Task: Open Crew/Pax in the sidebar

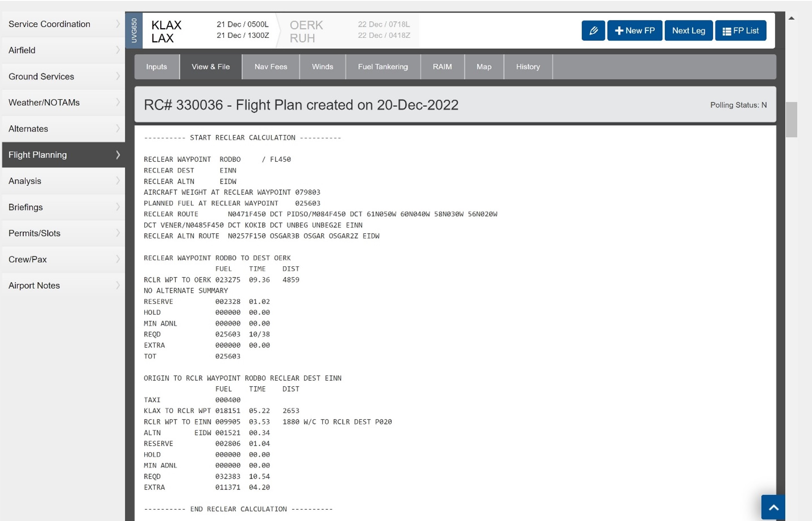Action: tap(63, 259)
